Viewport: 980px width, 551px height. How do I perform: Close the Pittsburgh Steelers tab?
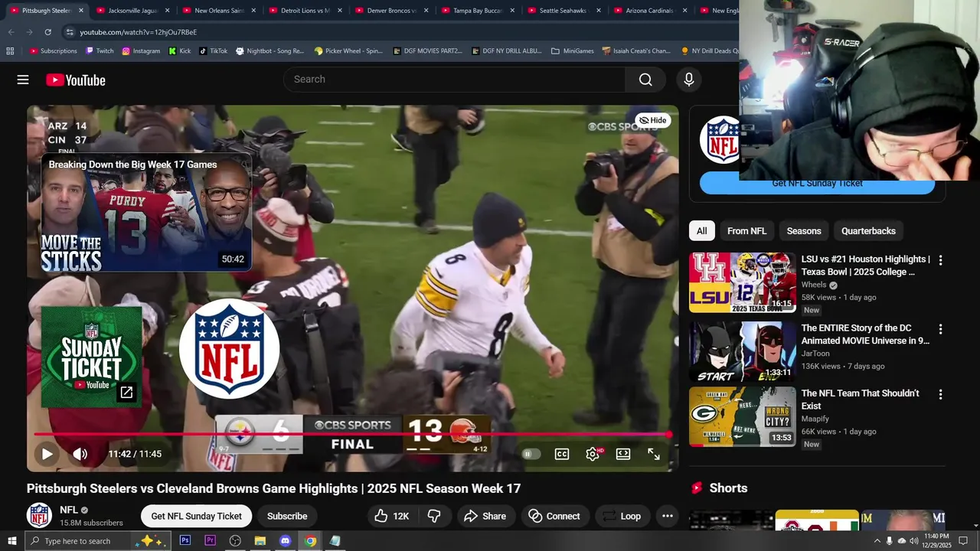pos(81,11)
